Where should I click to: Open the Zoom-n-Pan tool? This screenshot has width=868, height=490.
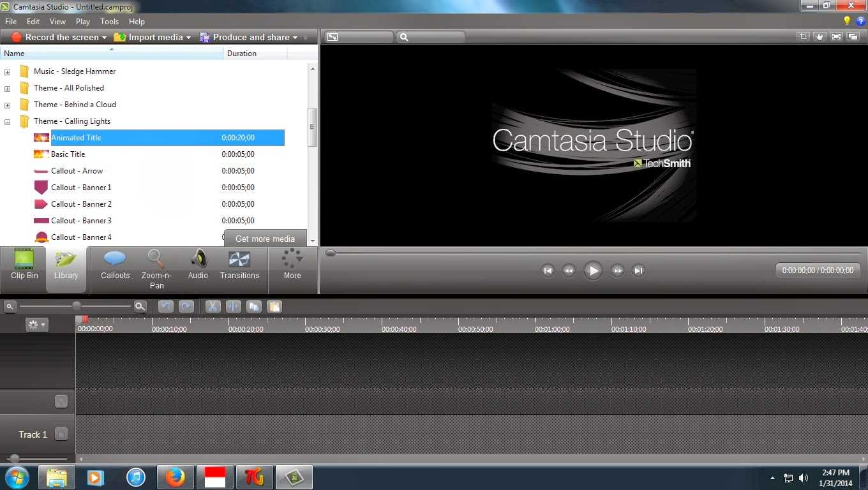coord(156,269)
